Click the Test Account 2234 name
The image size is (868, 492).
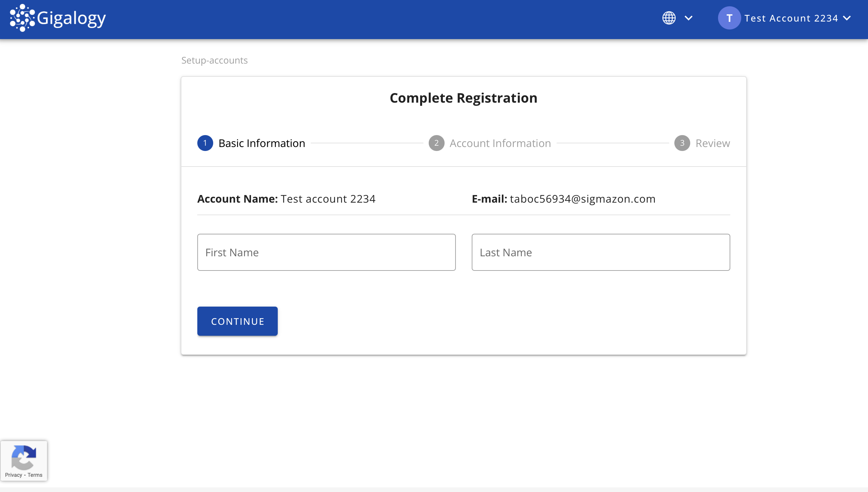(x=791, y=18)
